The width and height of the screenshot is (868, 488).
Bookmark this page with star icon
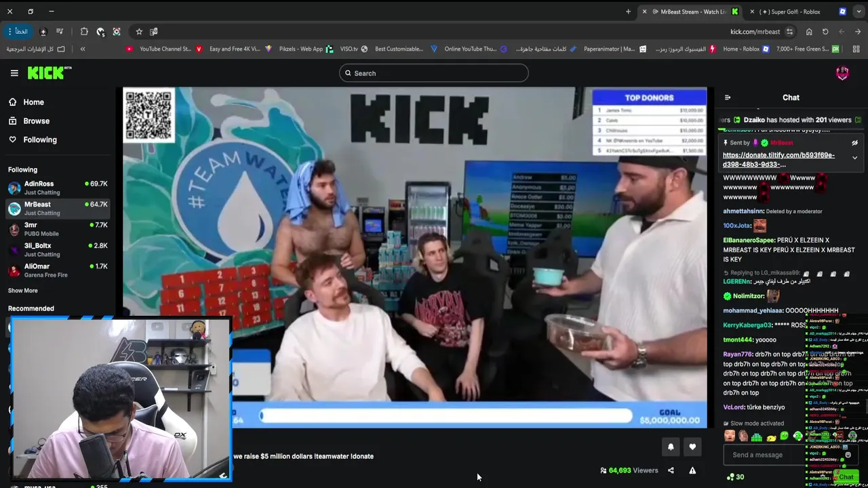(x=139, y=32)
